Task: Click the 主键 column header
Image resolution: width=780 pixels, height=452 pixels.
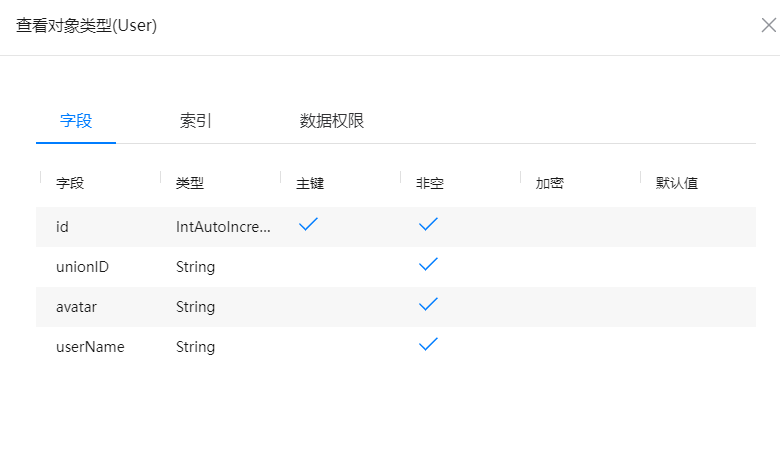Action: click(x=310, y=184)
